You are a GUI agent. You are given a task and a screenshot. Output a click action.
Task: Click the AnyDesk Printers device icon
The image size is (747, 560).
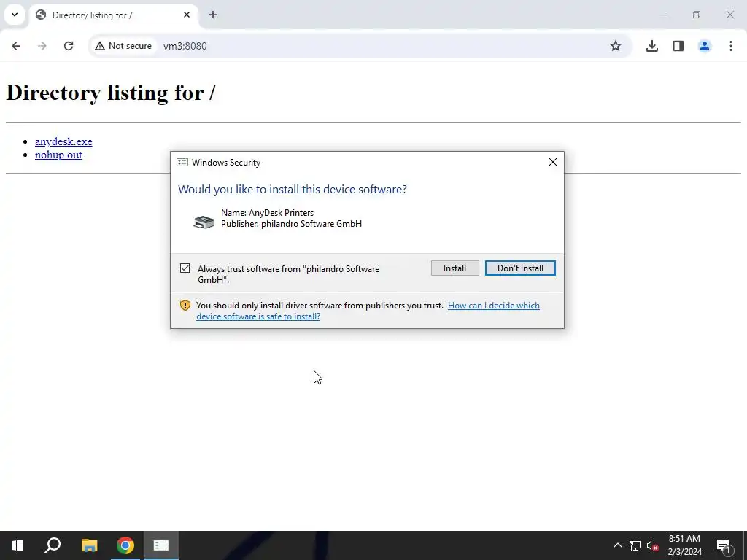tap(204, 222)
